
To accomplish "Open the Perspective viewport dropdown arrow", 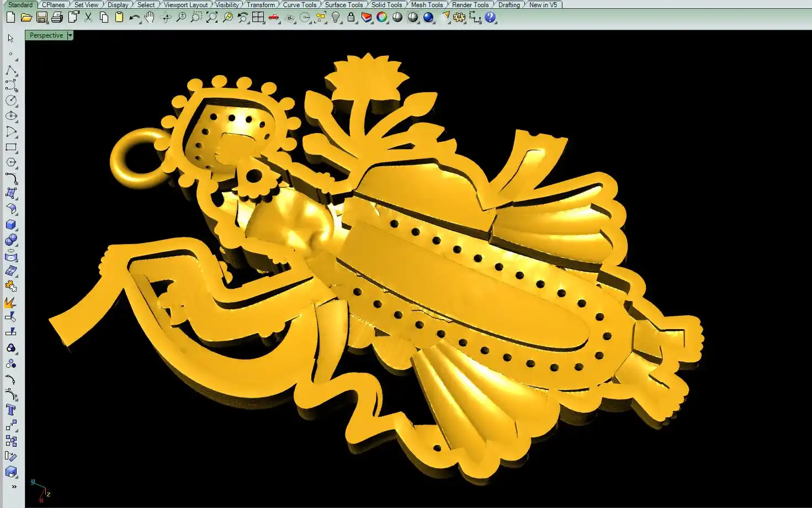I will (70, 35).
